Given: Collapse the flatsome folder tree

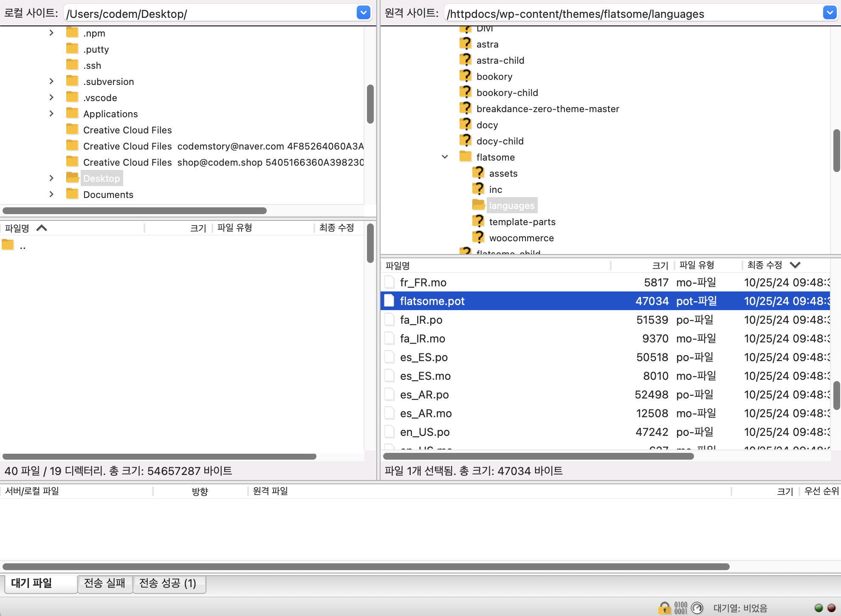Looking at the screenshot, I should 445,157.
